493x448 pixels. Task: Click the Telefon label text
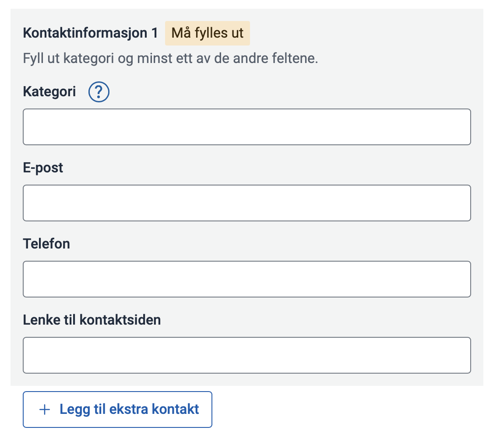click(46, 244)
